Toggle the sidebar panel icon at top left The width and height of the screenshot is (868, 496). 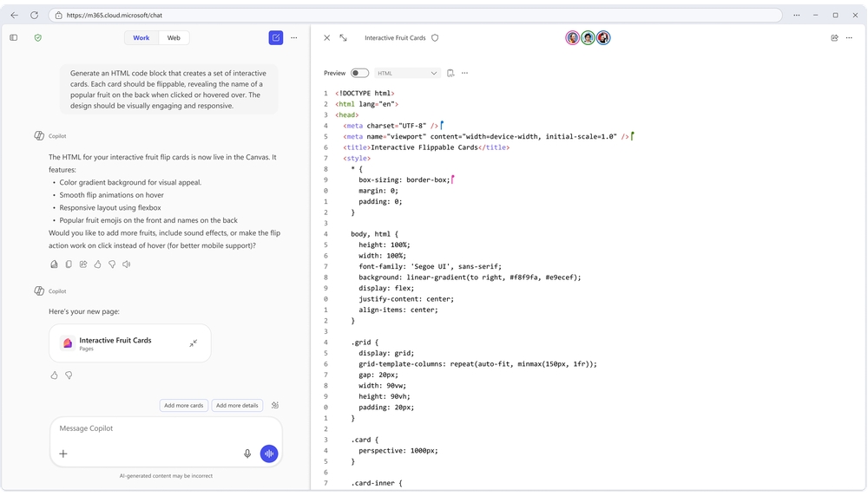pyautogui.click(x=14, y=37)
